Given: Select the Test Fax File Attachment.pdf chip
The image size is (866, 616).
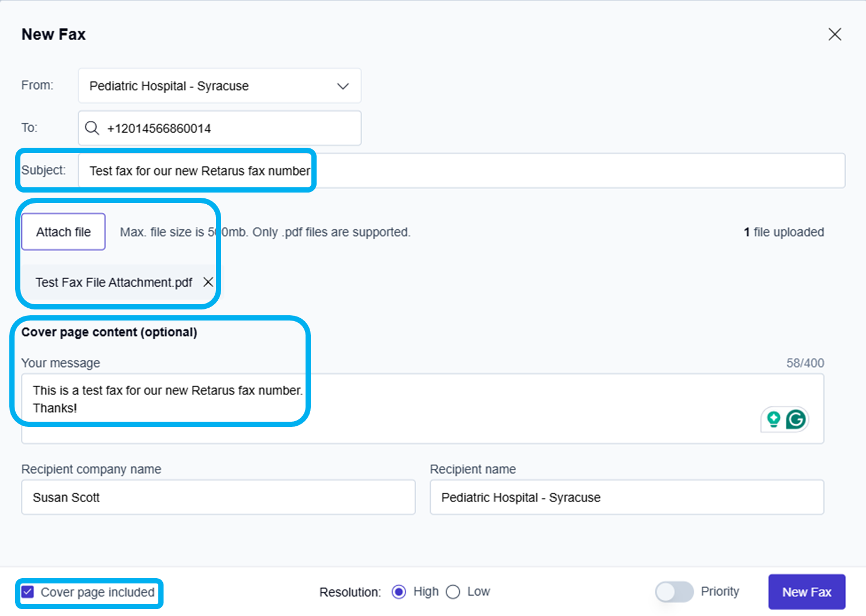Looking at the screenshot, I should point(113,283).
